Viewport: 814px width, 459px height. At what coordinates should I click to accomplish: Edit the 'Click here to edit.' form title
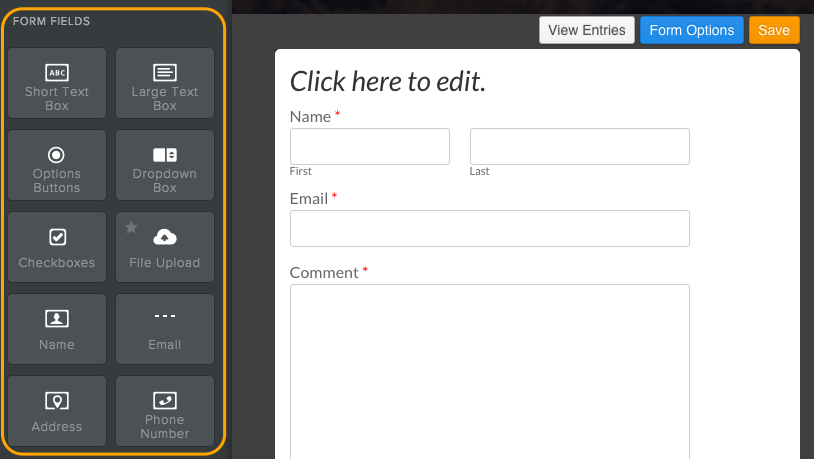coord(387,82)
